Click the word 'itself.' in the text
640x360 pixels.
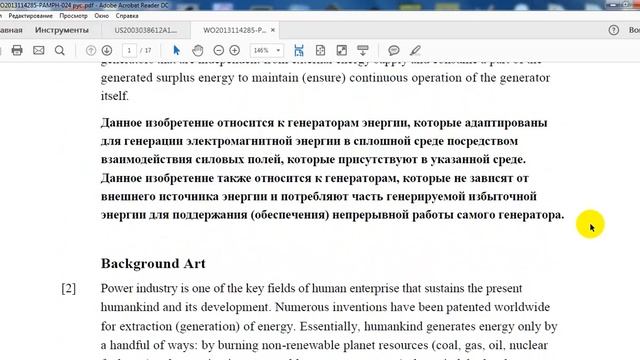pyautogui.click(x=115, y=96)
